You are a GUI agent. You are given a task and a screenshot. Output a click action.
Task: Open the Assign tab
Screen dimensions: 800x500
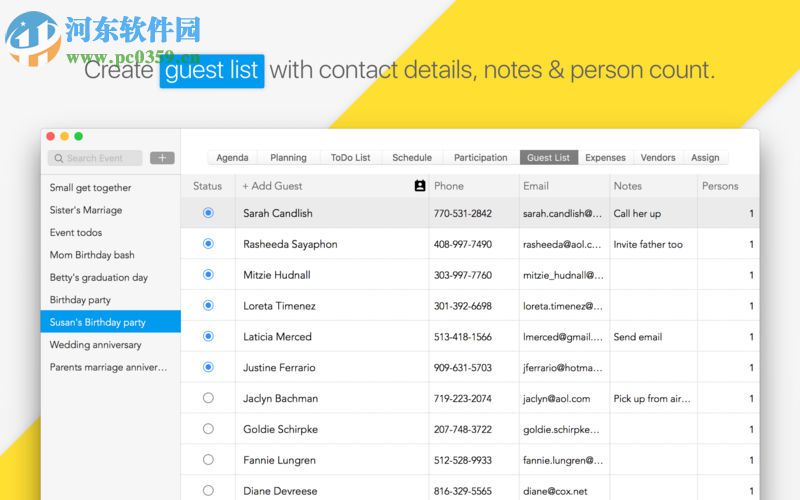click(705, 158)
